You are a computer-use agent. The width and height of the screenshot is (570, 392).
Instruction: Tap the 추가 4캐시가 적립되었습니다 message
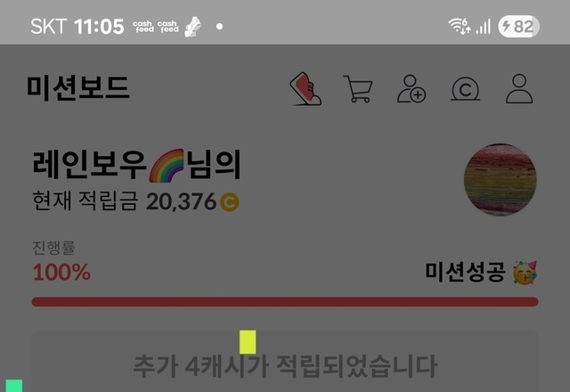[285, 366]
